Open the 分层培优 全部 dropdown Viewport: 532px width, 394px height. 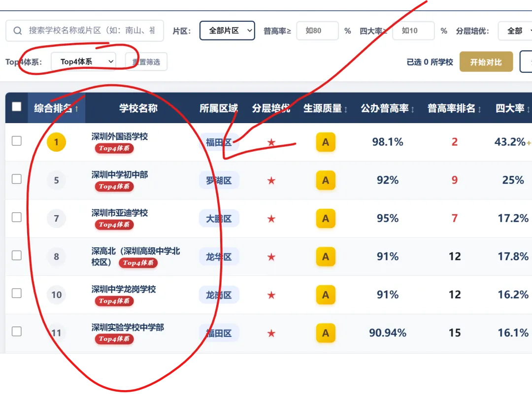pyautogui.click(x=515, y=31)
